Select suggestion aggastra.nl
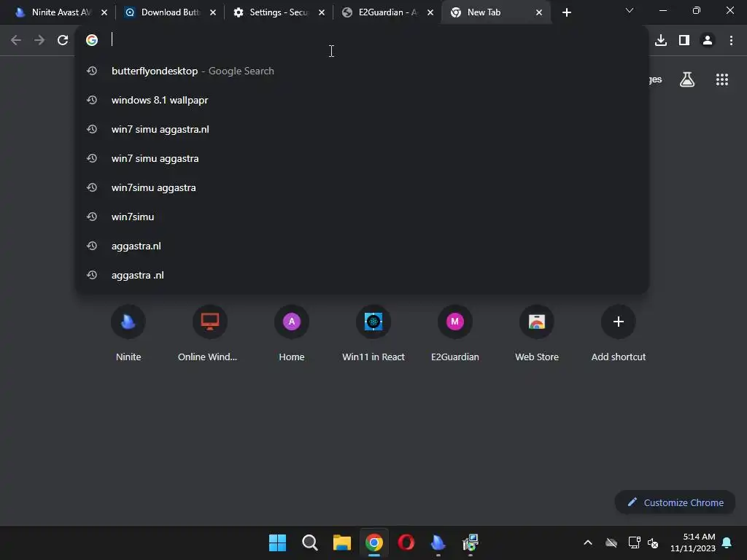Screen dimensions: 747x560 tap(362, 246)
